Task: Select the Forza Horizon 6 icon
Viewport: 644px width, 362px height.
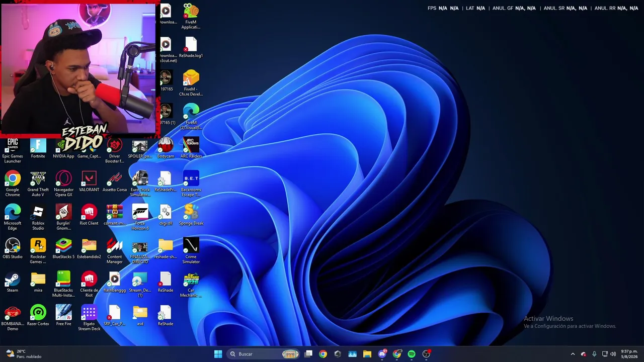Action: [x=140, y=218]
